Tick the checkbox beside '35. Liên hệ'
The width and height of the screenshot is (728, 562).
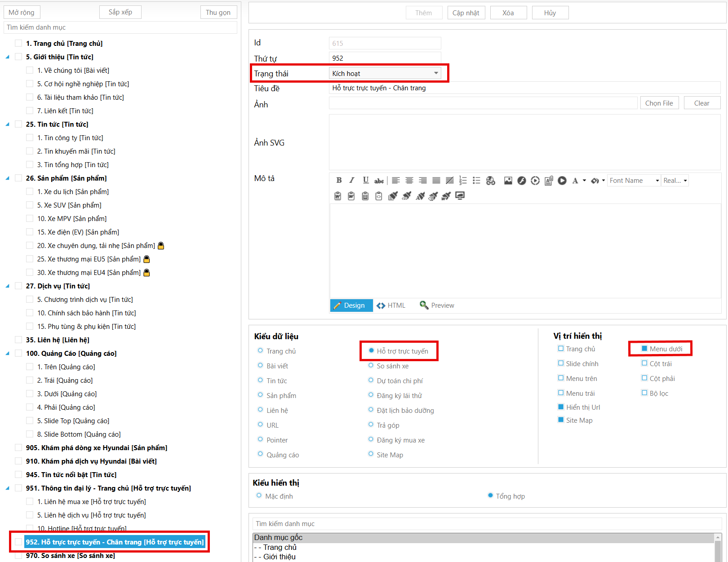click(18, 340)
